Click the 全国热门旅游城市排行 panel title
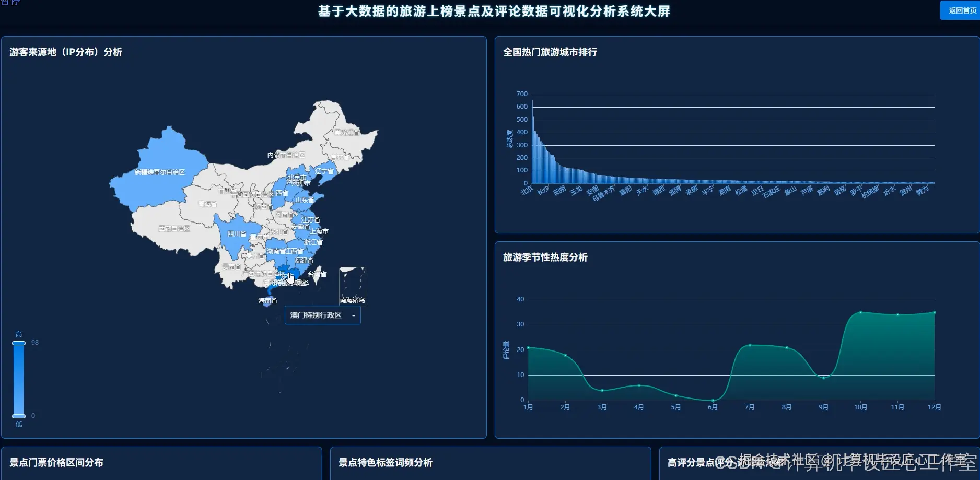 click(x=550, y=52)
